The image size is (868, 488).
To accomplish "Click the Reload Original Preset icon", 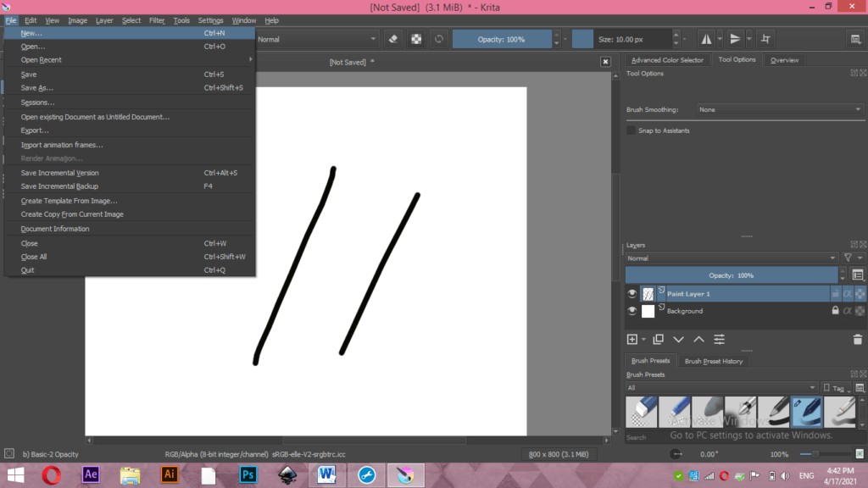I will (439, 39).
